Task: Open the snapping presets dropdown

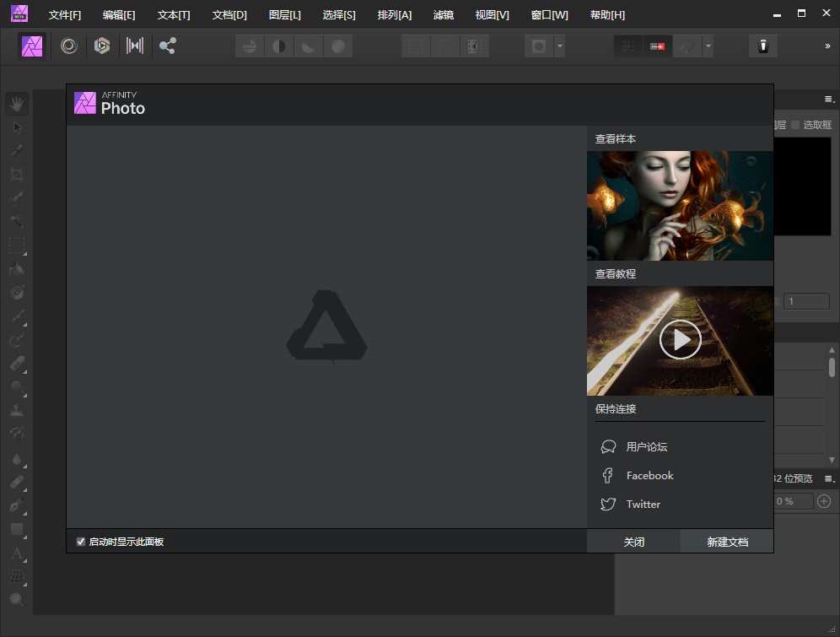Action: point(708,46)
